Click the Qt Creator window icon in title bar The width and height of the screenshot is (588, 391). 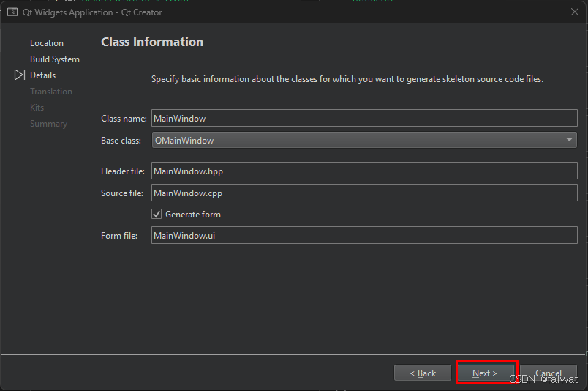tap(12, 12)
